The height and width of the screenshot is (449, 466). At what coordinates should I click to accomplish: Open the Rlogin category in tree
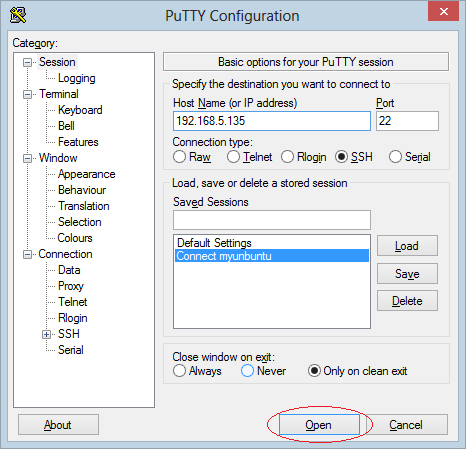pos(73,318)
